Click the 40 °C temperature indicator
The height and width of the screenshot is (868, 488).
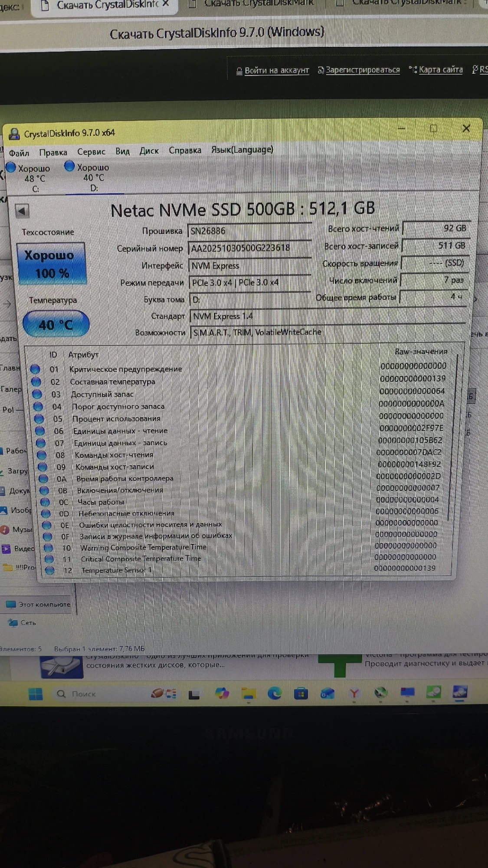coord(56,324)
